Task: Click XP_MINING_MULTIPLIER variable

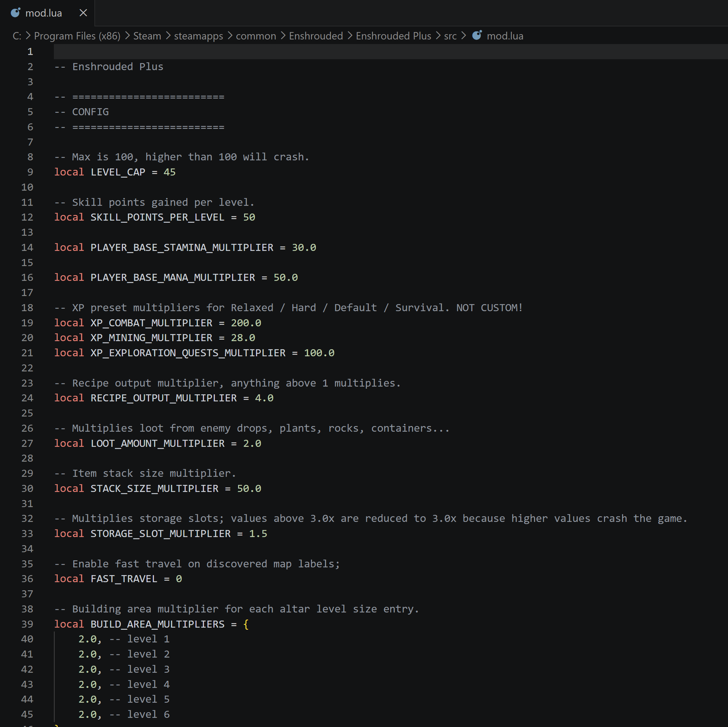Action: [x=151, y=338]
